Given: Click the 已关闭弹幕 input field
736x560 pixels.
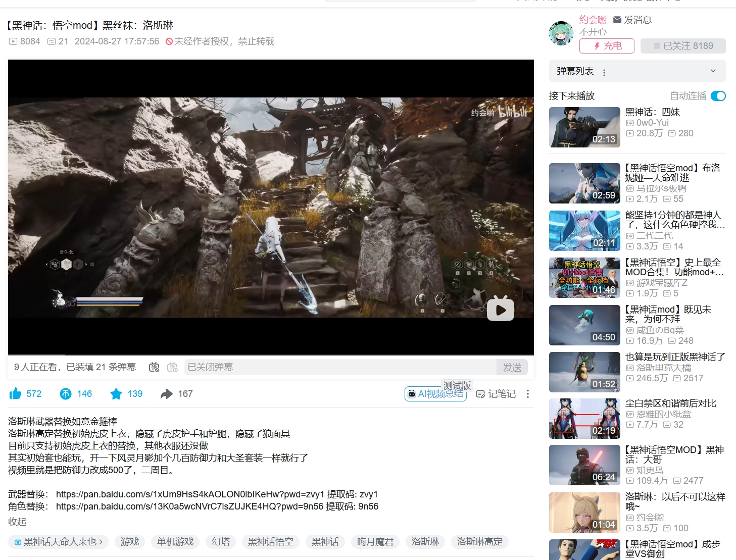Looking at the screenshot, I should (340, 367).
